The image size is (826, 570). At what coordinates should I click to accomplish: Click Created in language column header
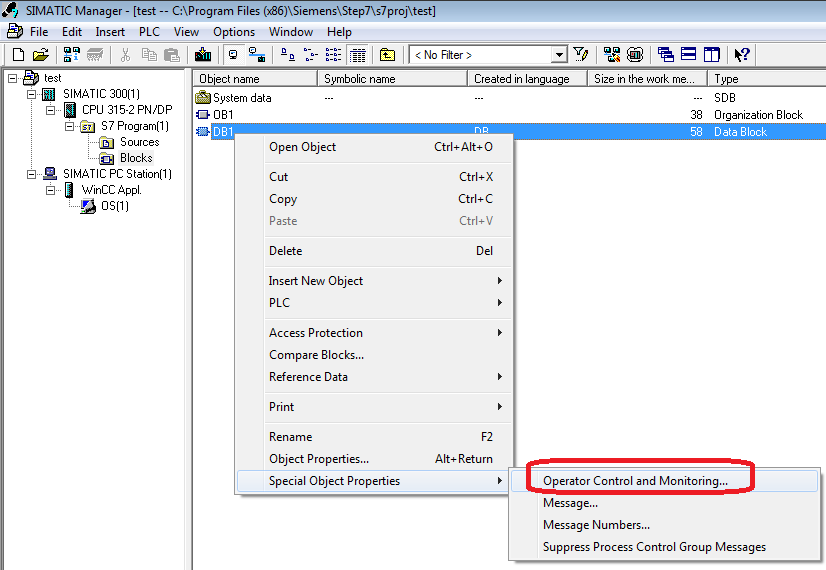point(527,79)
